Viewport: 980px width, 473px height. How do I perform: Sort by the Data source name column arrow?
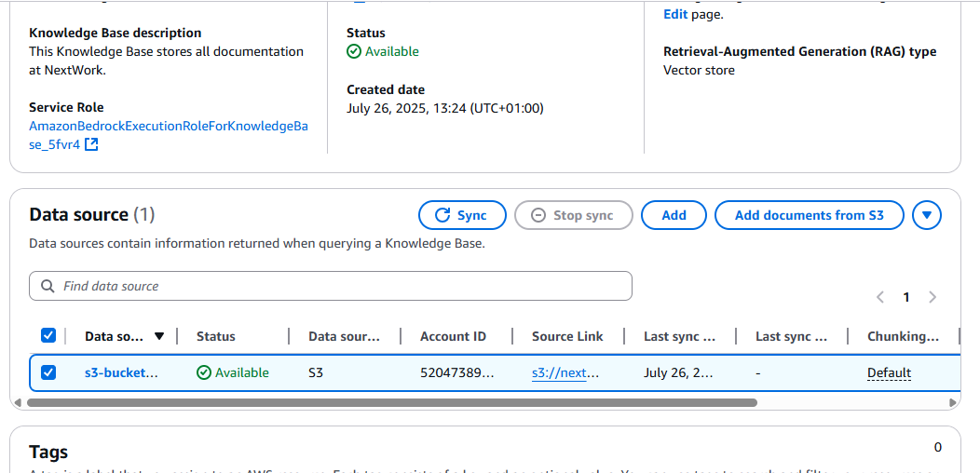(x=158, y=336)
